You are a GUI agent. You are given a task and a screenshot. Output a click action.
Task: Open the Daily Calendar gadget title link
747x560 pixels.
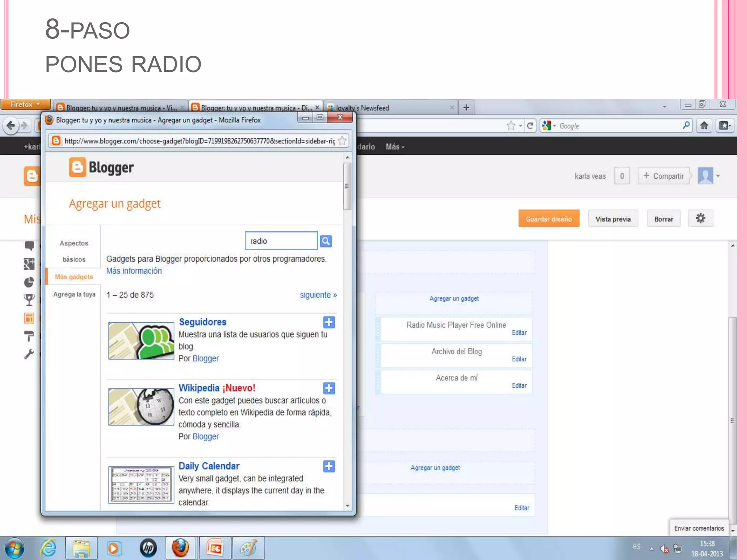pos(209,466)
